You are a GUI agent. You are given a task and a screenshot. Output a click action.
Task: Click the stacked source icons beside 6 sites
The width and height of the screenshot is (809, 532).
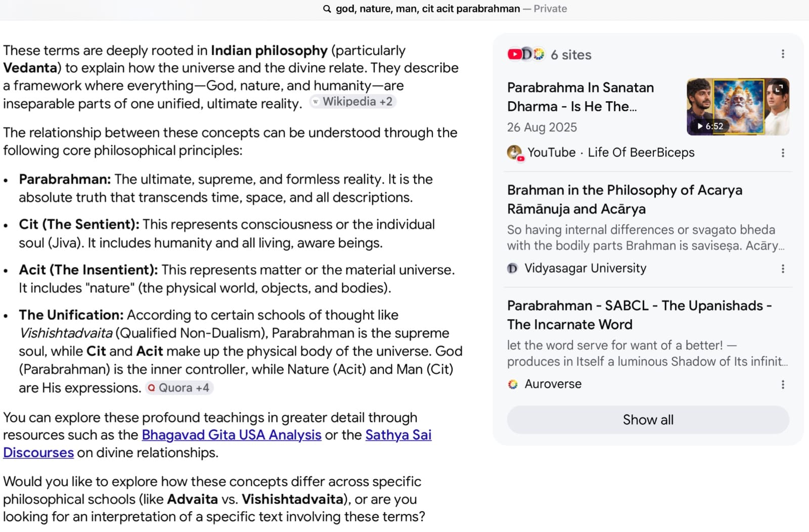pyautogui.click(x=526, y=54)
